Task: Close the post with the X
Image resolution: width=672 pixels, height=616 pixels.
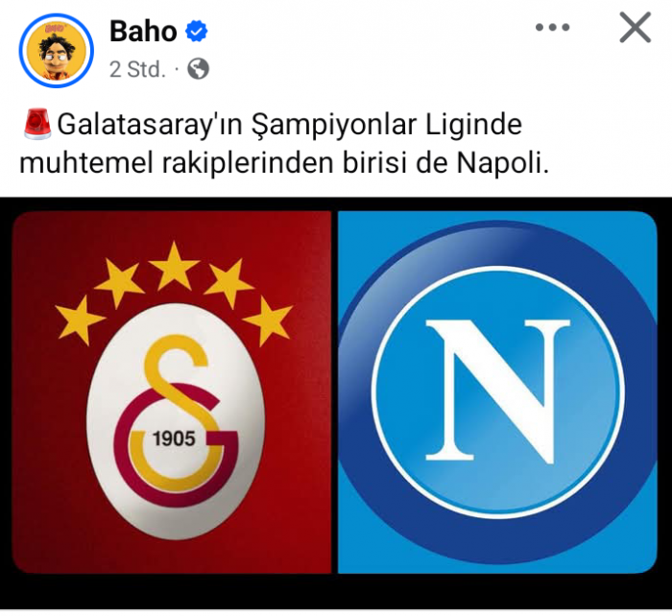Action: pyautogui.click(x=636, y=28)
